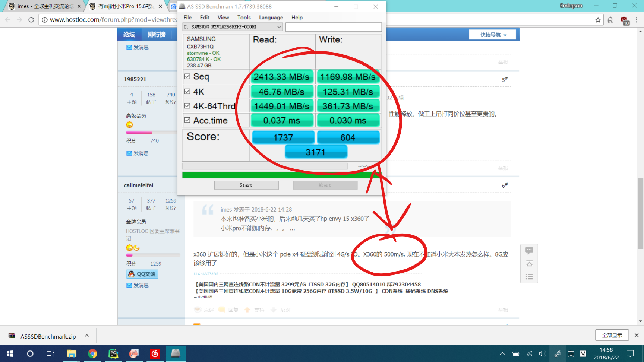View the site info icon in address bar

point(44,20)
